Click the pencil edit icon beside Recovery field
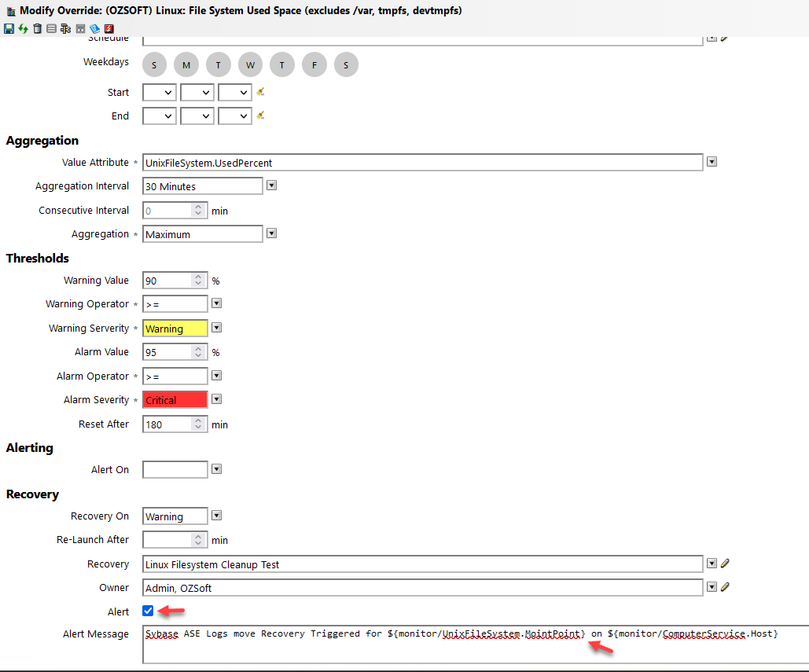Image resolution: width=809 pixels, height=672 pixels. pos(725,564)
